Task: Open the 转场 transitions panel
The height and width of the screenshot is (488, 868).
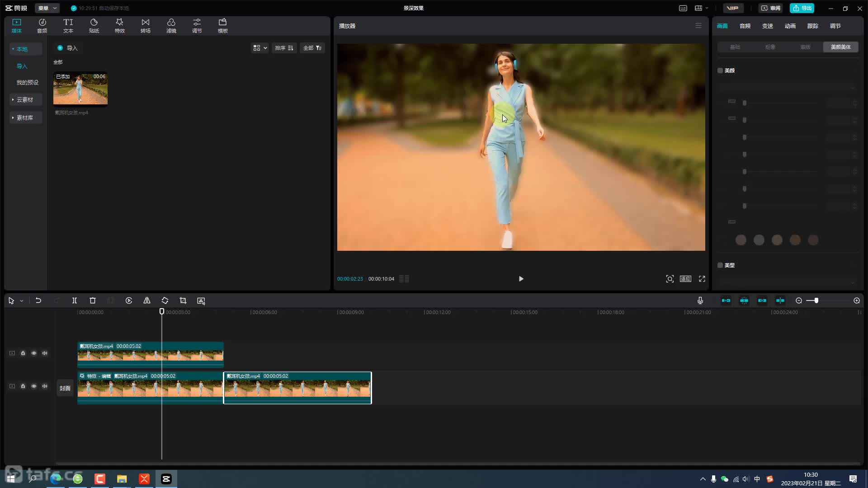Action: pos(146,26)
